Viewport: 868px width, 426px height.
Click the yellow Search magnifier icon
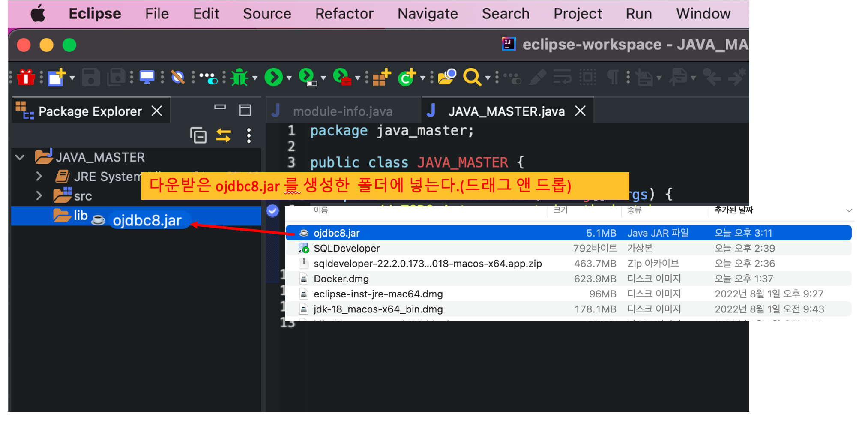tap(472, 78)
